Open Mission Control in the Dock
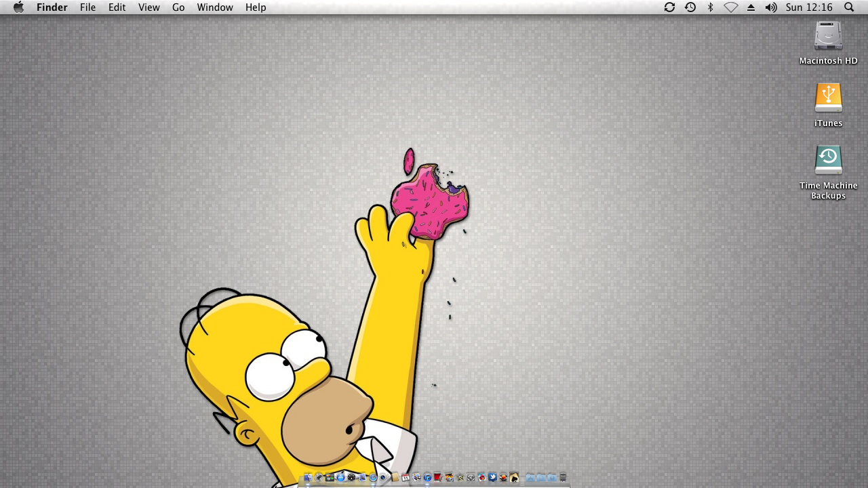The height and width of the screenshot is (488, 868). 330,477
